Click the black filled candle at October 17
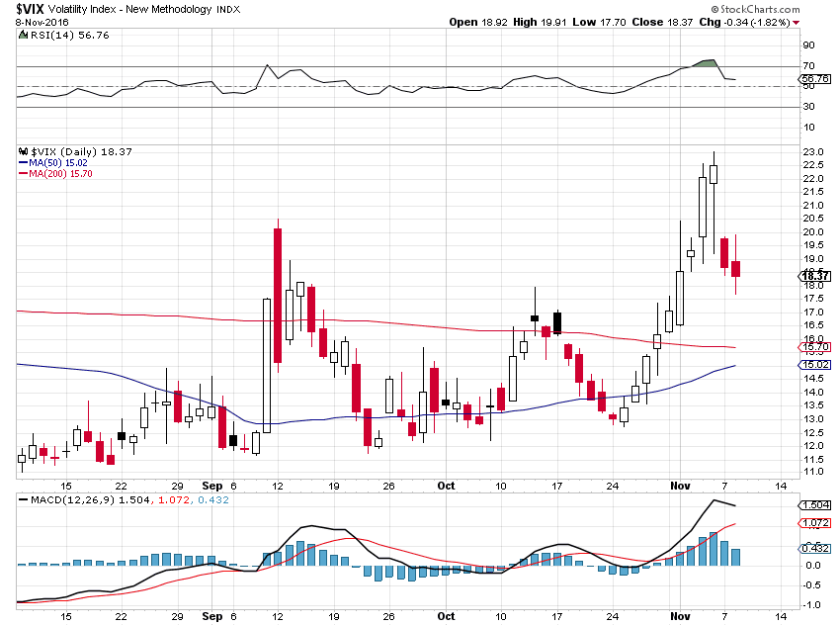 coord(557,322)
